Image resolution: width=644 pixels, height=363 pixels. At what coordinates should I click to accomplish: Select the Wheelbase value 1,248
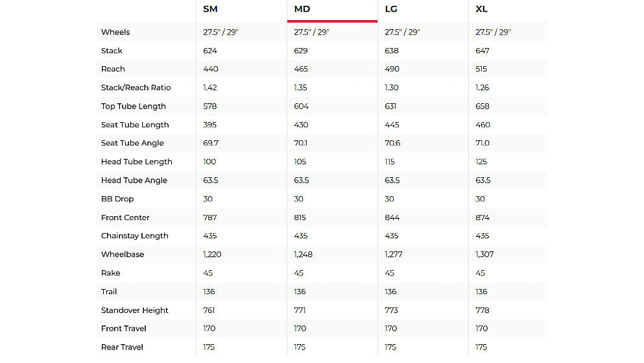(x=303, y=255)
